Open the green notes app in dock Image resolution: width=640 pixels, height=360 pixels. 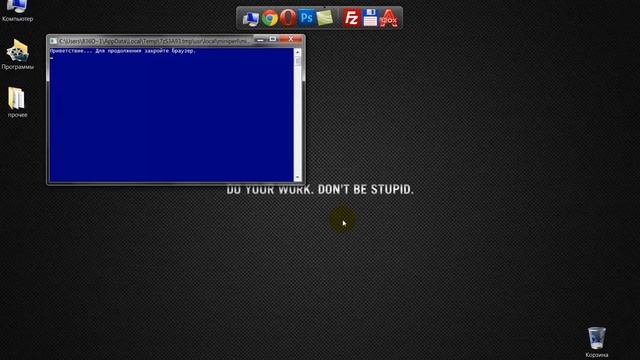(x=325, y=18)
